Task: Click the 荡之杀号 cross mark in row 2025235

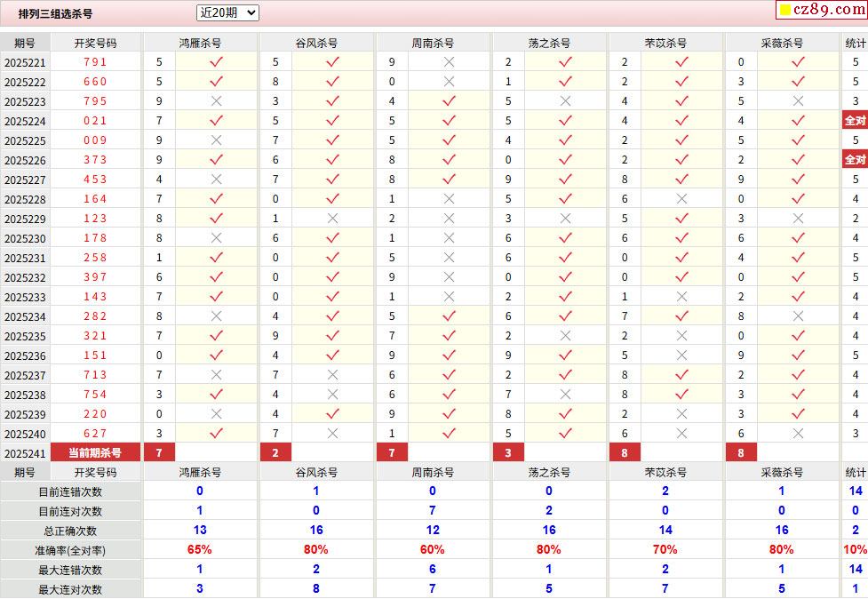Action: [565, 335]
